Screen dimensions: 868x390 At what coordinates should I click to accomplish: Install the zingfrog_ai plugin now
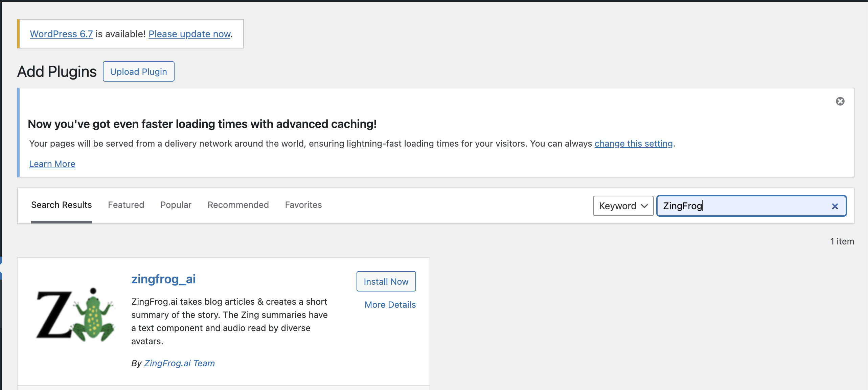[386, 281]
